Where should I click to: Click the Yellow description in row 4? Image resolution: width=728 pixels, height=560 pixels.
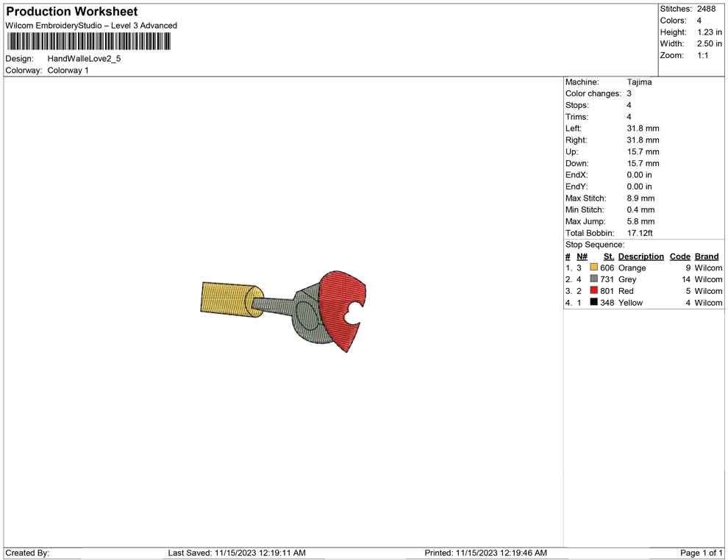(630, 303)
